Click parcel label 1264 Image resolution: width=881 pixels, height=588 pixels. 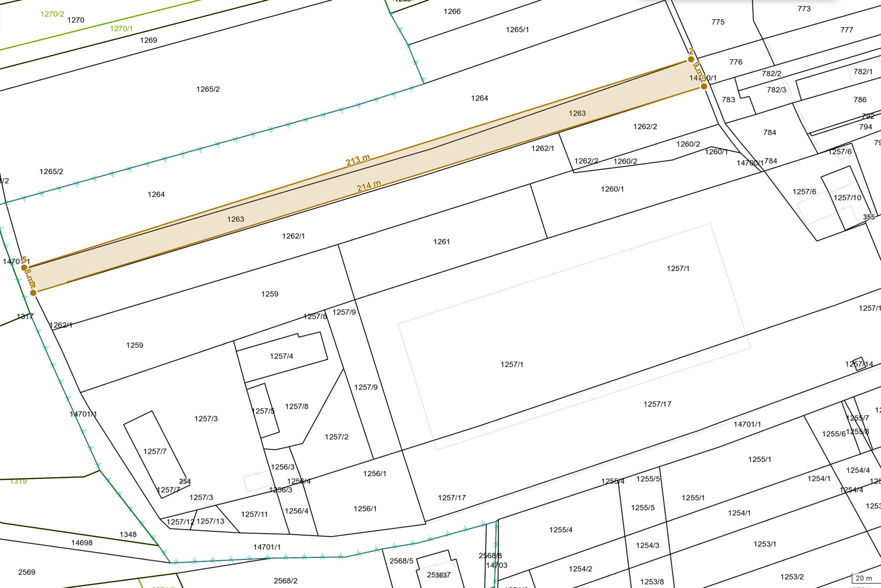pyautogui.click(x=480, y=98)
